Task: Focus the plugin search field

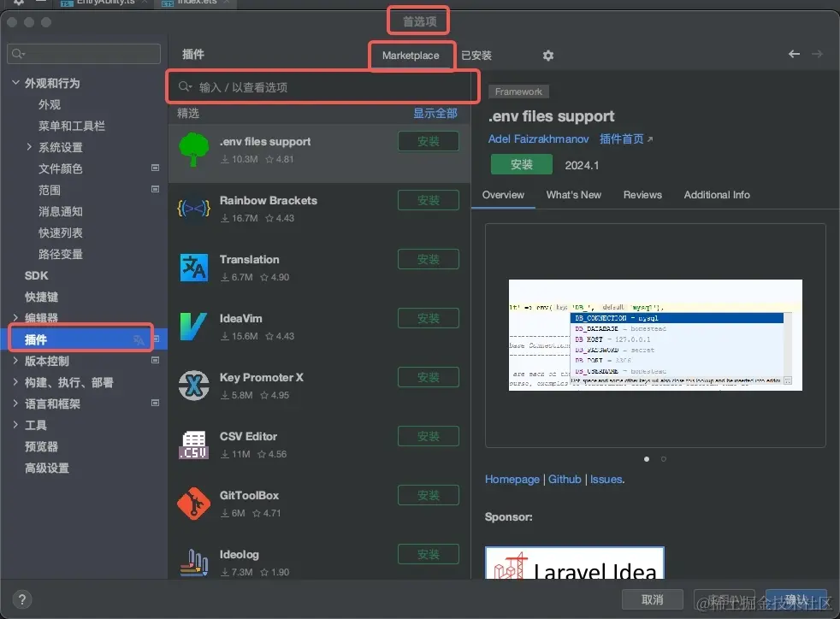Action: 323,86
